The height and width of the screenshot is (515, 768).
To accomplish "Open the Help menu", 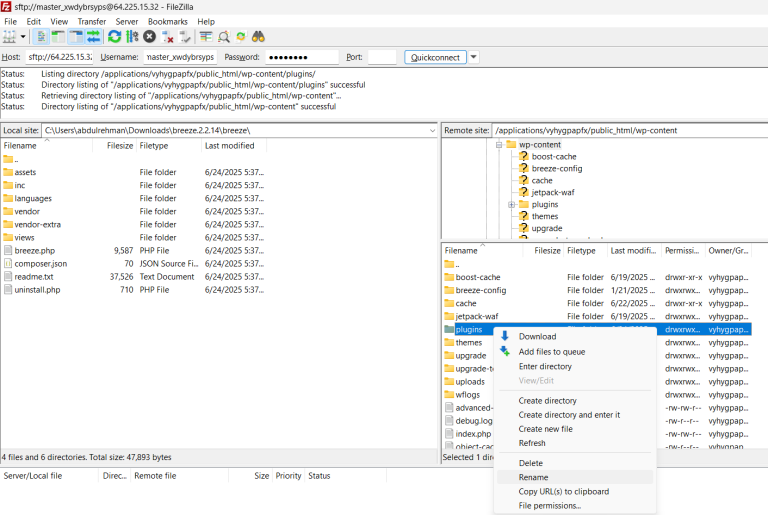I will coord(206,22).
